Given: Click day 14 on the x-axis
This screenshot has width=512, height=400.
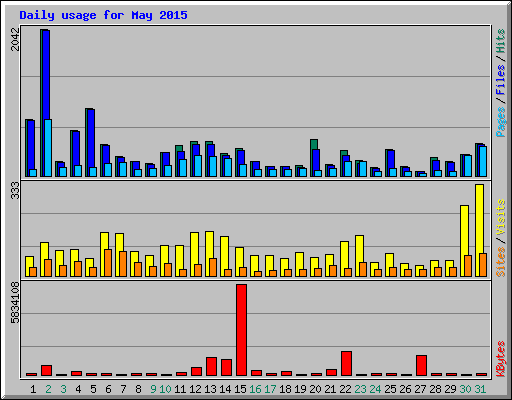Looking at the screenshot, I should click(225, 389).
